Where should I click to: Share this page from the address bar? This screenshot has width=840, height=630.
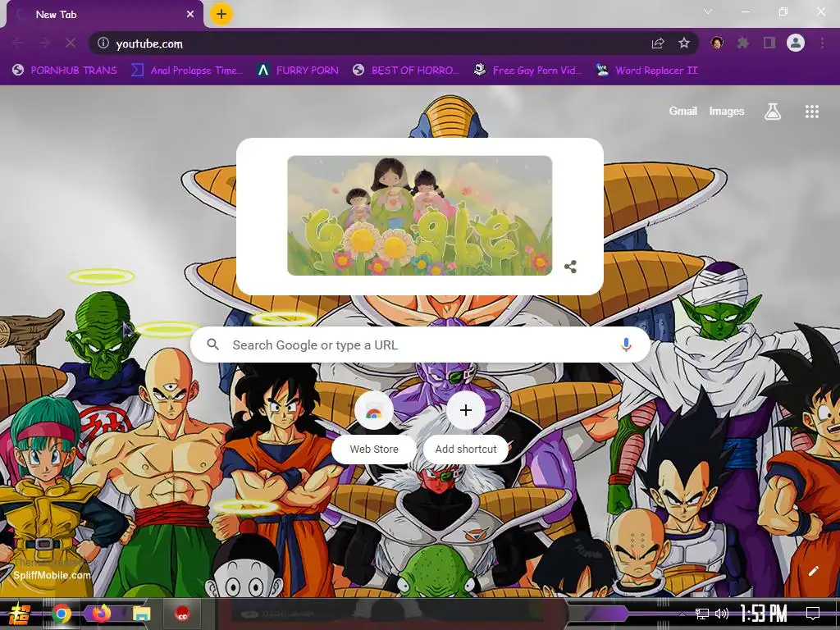tap(658, 43)
